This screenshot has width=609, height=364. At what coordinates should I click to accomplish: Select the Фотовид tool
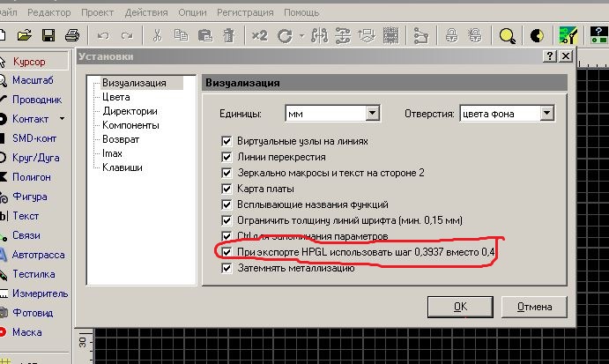[x=33, y=313]
